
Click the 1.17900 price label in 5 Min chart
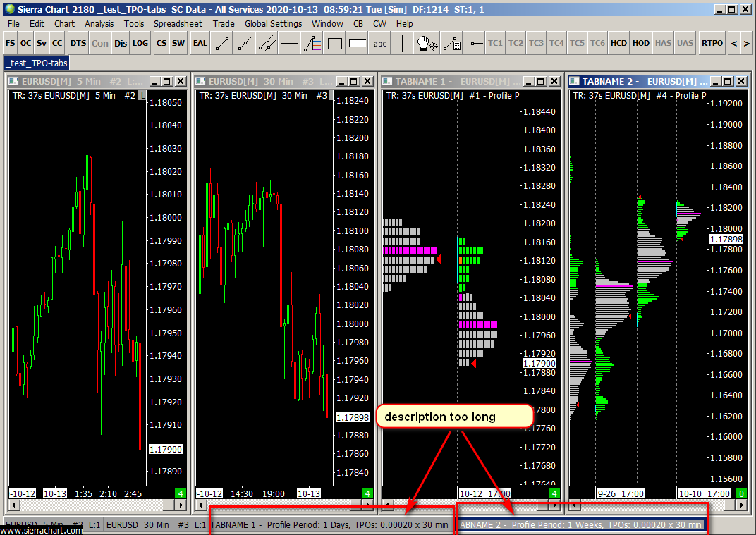tap(166, 449)
